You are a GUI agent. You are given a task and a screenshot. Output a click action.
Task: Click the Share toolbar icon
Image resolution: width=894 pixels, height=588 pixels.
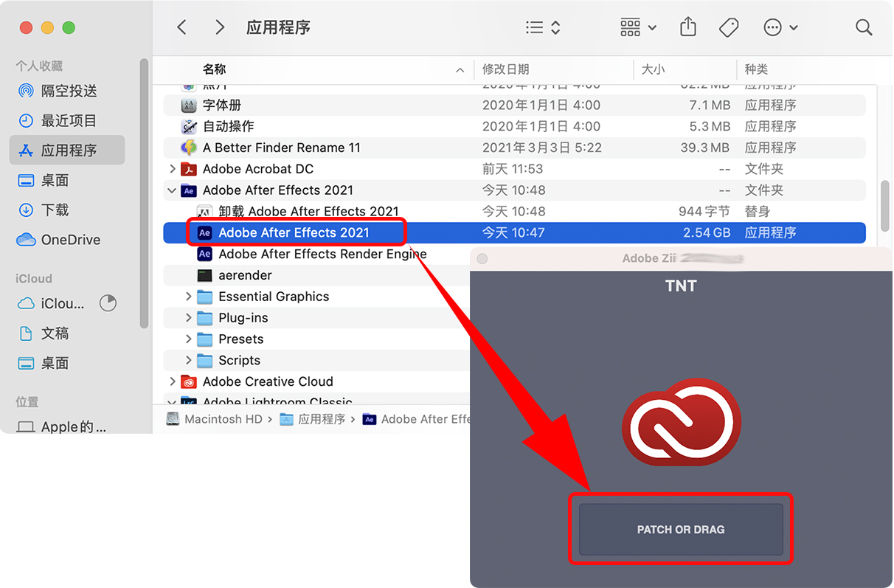(687, 28)
